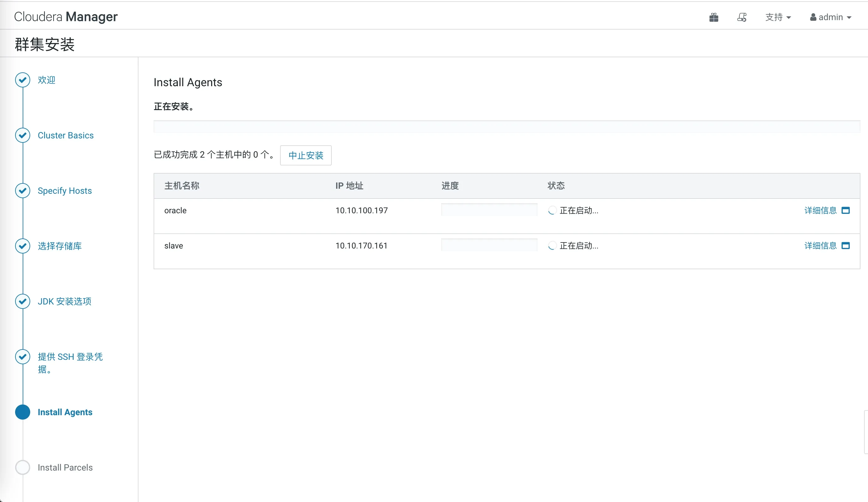This screenshot has width=868, height=502.
Task: Click the running commands scroll icon in header
Action: click(742, 17)
